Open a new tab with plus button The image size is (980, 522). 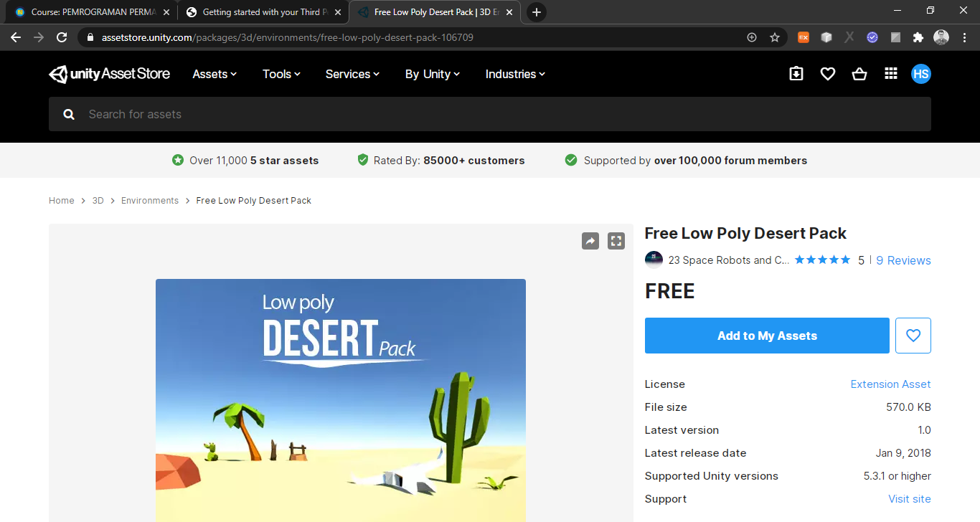coord(537,12)
